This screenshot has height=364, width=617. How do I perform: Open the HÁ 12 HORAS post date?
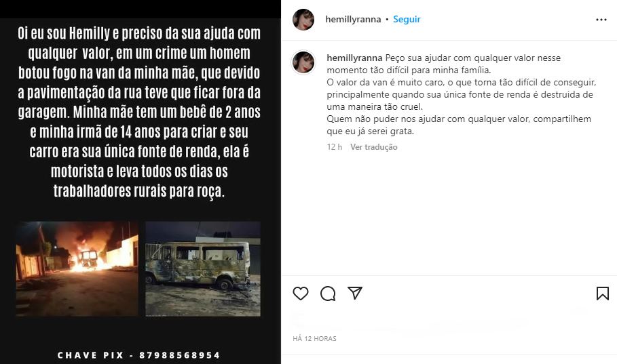[x=314, y=338]
